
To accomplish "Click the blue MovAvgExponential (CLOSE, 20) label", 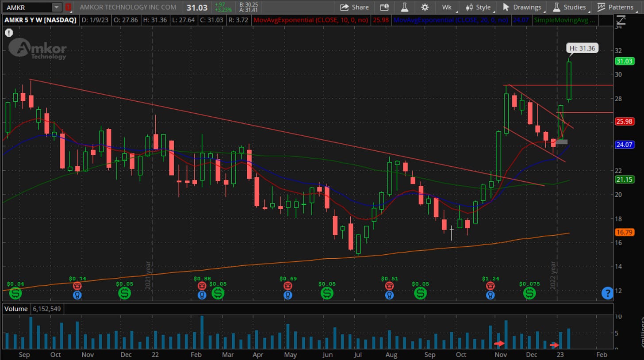I will click(450, 20).
